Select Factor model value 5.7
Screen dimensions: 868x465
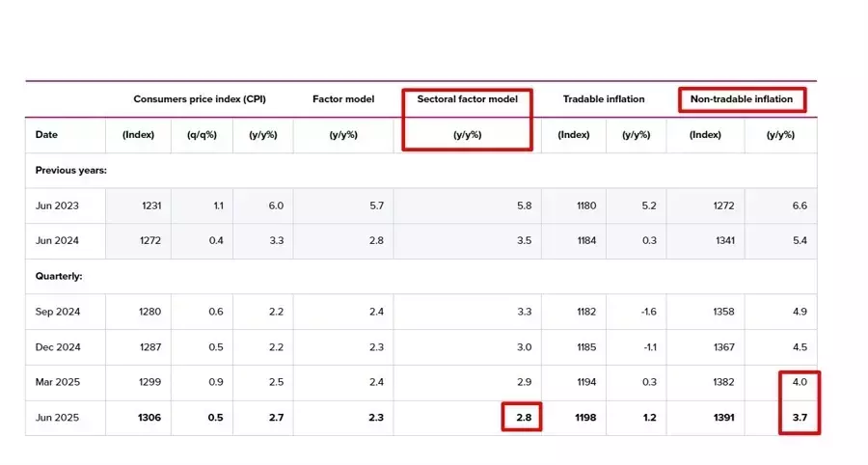(x=376, y=205)
